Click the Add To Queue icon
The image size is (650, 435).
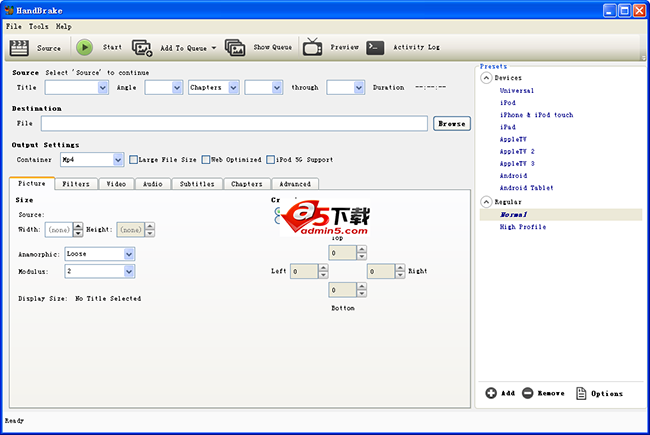coord(142,47)
